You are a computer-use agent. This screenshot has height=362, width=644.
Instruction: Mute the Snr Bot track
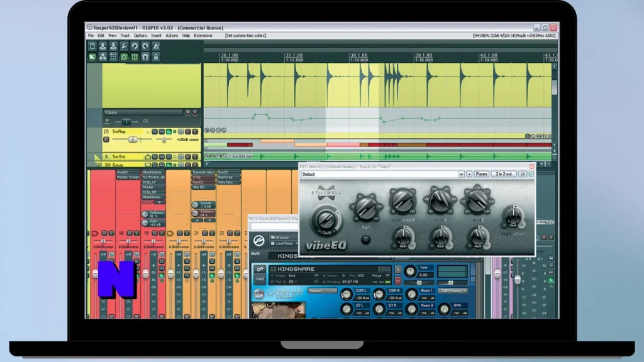tap(188, 156)
